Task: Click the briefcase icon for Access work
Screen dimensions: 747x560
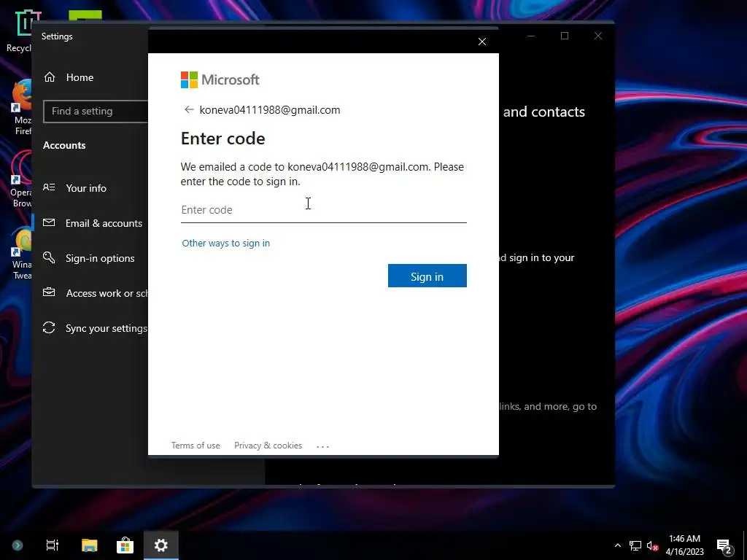Action: point(49,292)
